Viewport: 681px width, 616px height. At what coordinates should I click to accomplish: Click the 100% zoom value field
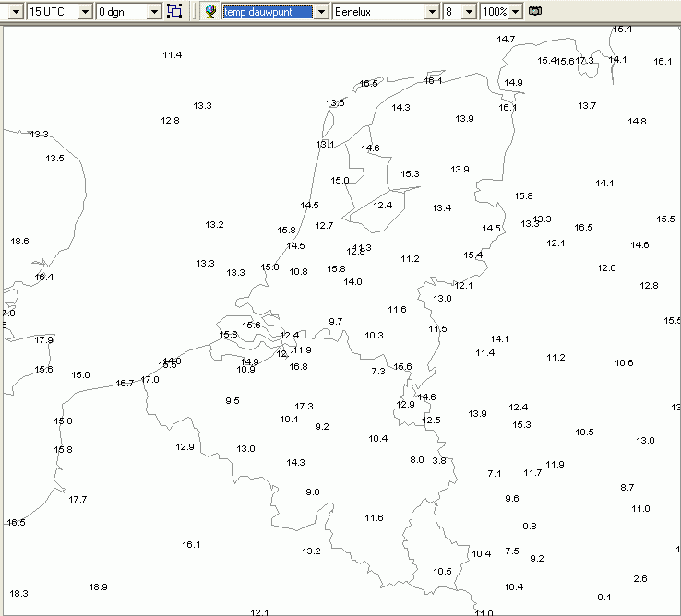click(x=496, y=12)
